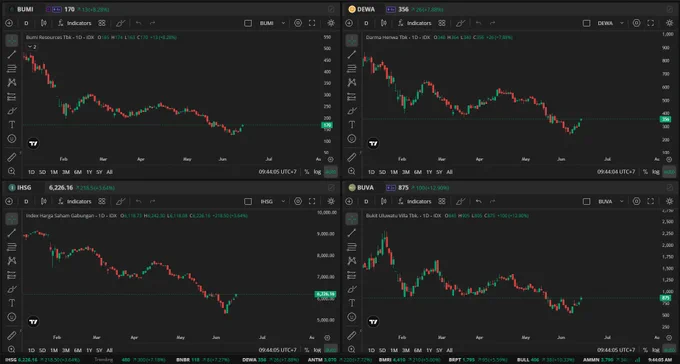Undo last action in BUVA chart toolbar
The height and width of the screenshot is (364, 680).
(478, 201)
